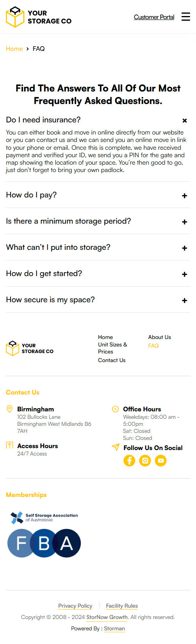Image resolution: width=196 pixels, height=644 pixels.
Task: Go to Customer Portal link
Action: pyautogui.click(x=154, y=17)
